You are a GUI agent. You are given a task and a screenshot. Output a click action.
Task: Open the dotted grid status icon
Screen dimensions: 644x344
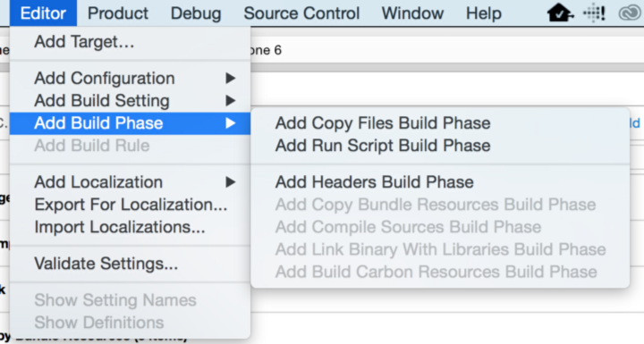pos(594,13)
